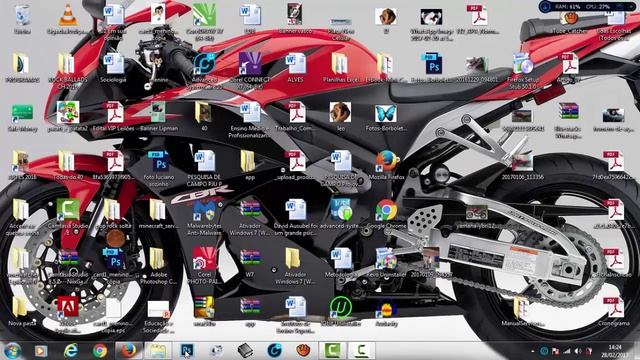Show hidden system tray icons

532,351
